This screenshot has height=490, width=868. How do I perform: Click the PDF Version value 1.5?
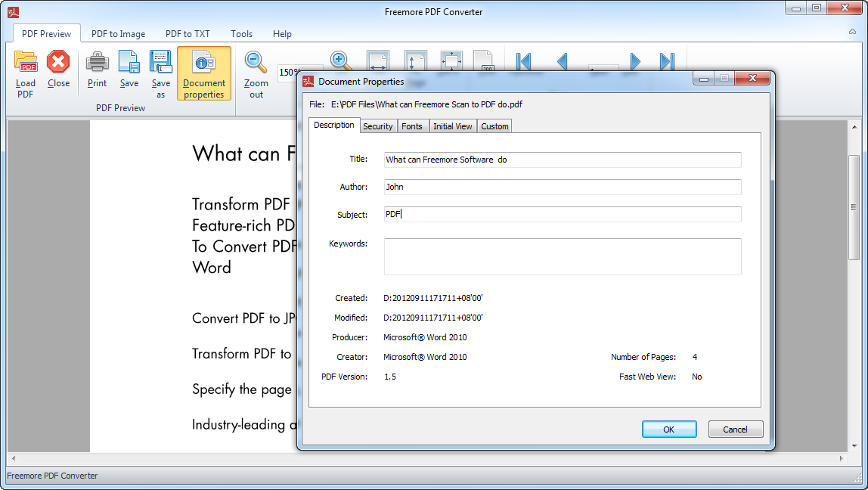pyautogui.click(x=390, y=377)
